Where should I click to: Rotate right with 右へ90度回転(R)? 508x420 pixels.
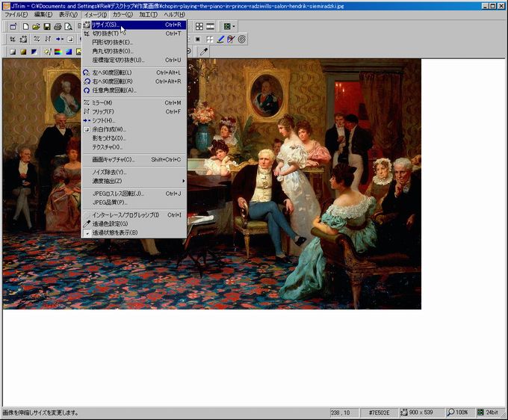[134, 81]
